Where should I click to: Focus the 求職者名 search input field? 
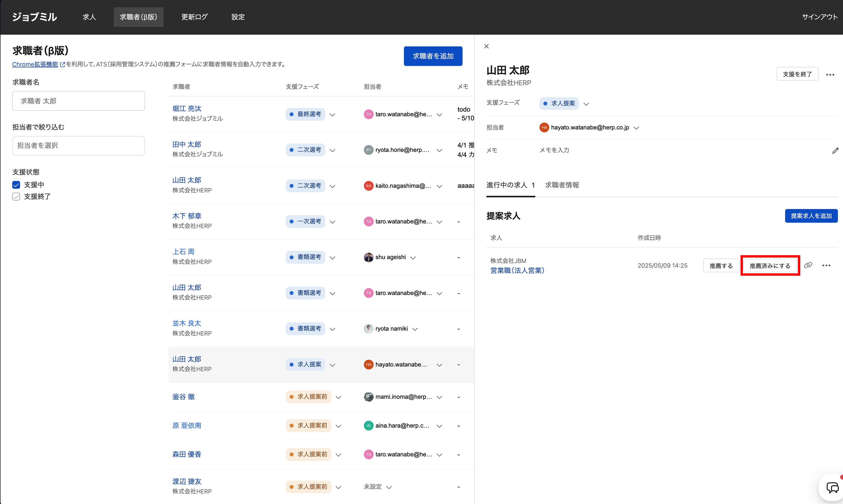78,101
